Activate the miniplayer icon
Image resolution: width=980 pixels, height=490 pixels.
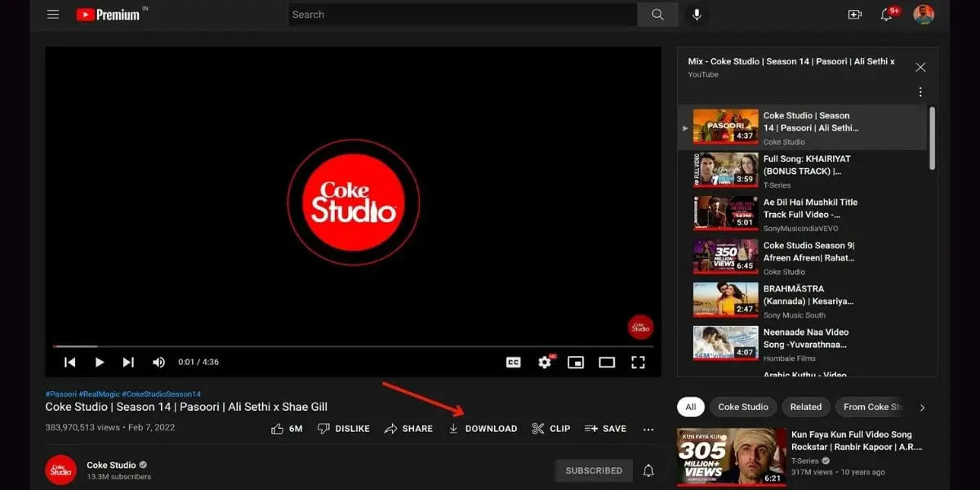[576, 362]
